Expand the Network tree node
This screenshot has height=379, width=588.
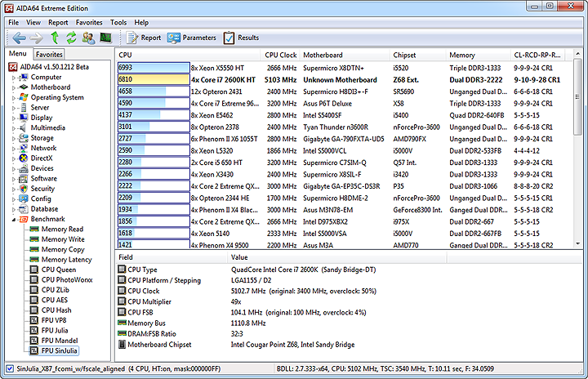tap(14, 149)
